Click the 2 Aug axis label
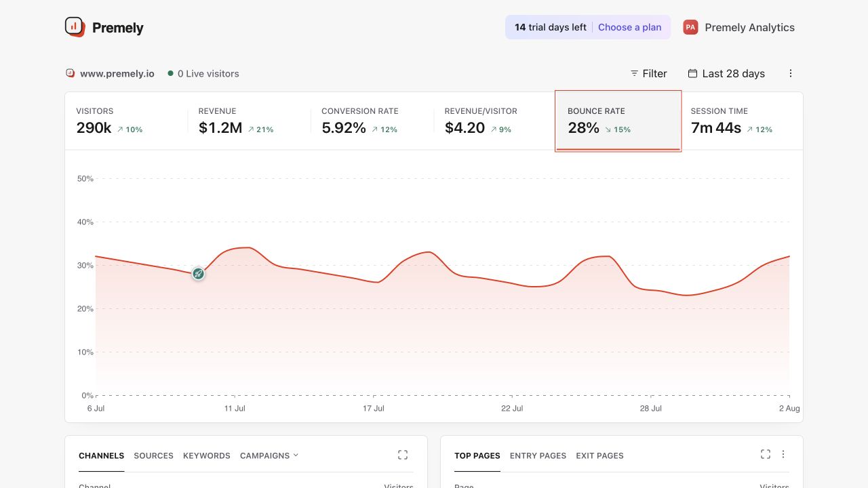The width and height of the screenshot is (868, 488). [789, 408]
